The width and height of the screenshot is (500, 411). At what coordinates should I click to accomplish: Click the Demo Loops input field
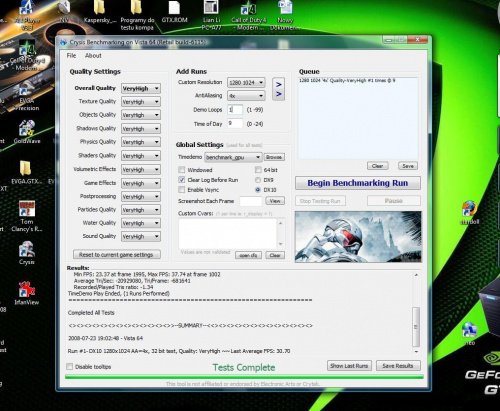tap(235, 109)
